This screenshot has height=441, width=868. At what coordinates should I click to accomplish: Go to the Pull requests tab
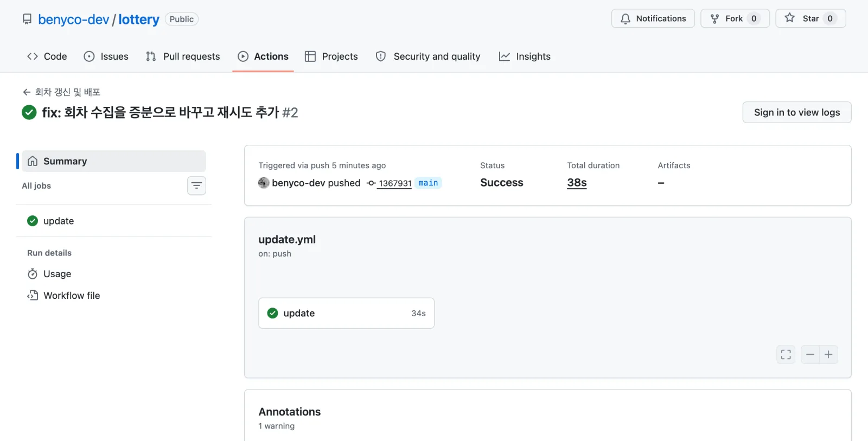183,56
